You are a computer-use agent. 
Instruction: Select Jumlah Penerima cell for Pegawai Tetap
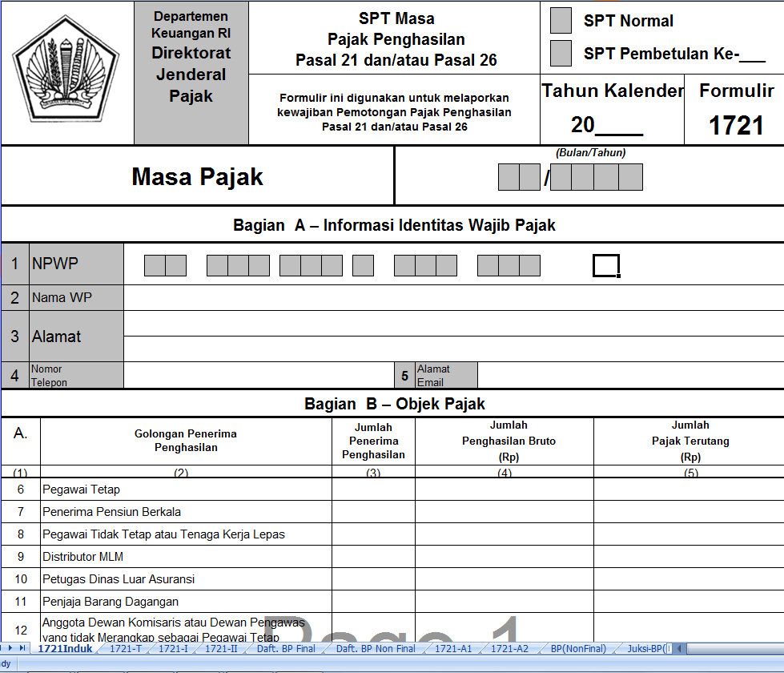373,490
